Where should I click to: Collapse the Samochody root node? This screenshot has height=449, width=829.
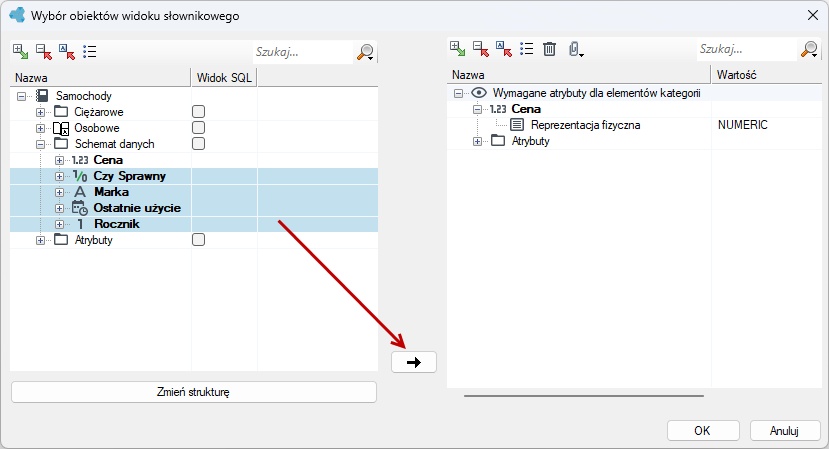(x=22, y=96)
